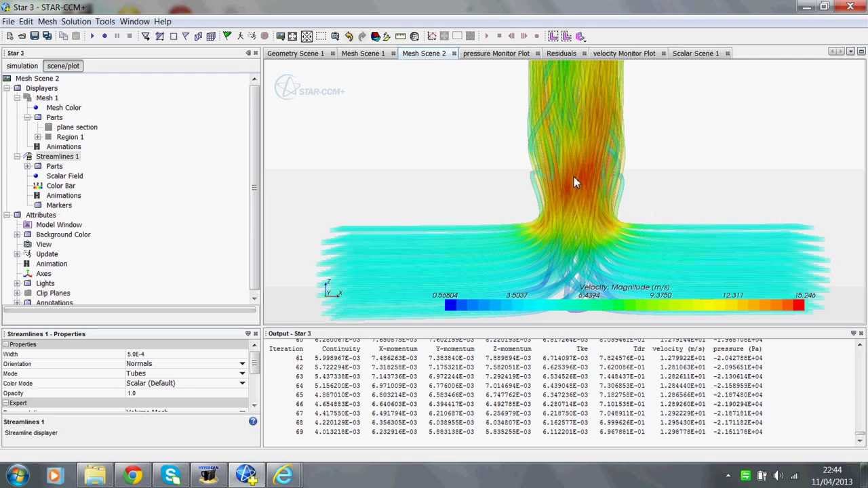Click the yellow undo view arrow
Image resolution: width=868 pixels, height=488 pixels.
click(349, 36)
